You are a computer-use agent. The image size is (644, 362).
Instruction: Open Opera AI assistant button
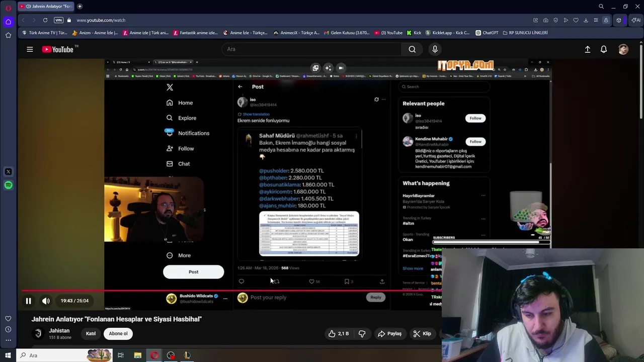point(636,20)
